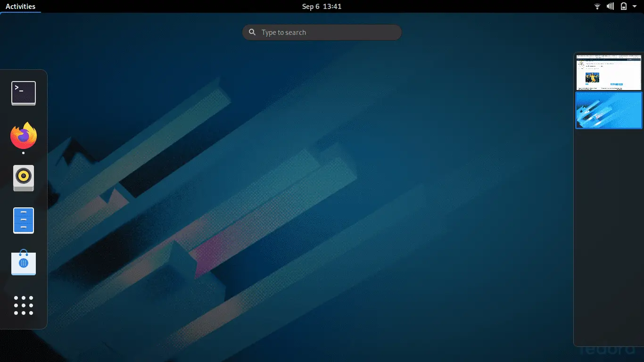The height and width of the screenshot is (362, 644).
Task: Click the date and time in top bar
Action: [322, 6]
